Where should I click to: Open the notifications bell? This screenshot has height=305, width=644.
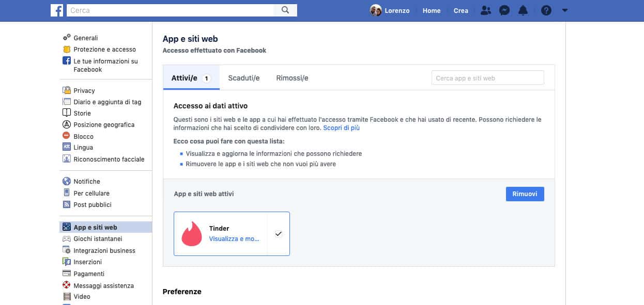tap(524, 10)
